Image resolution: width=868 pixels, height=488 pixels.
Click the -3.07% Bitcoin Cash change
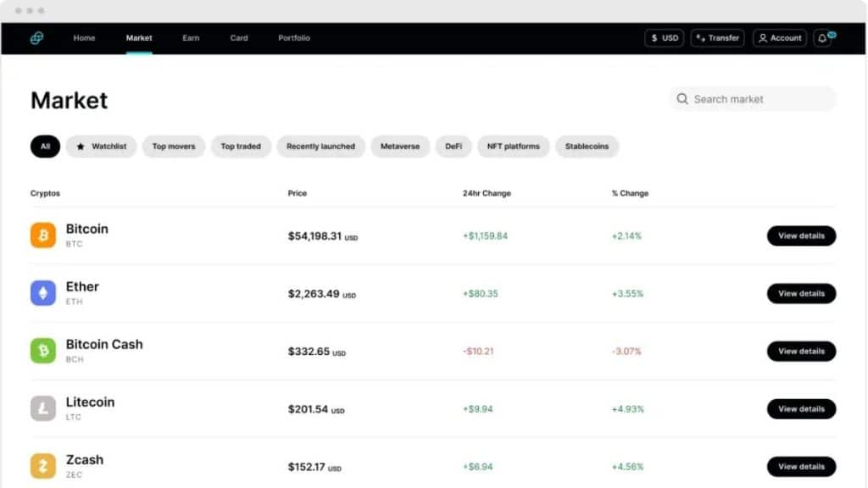pyautogui.click(x=626, y=352)
